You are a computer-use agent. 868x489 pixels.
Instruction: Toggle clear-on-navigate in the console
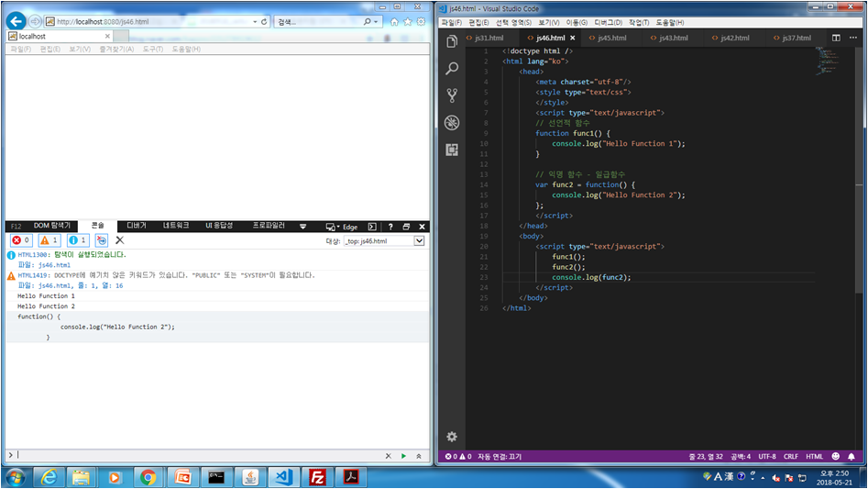102,239
